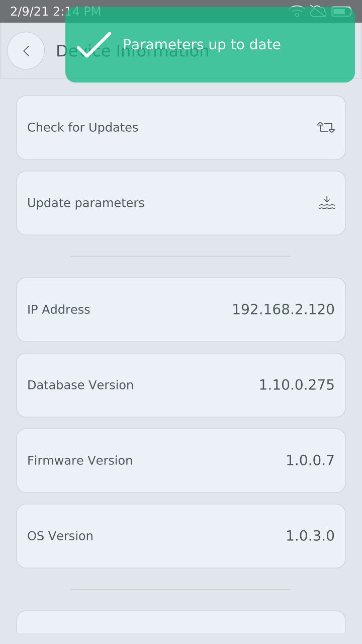
Task: Click the Update parameters download icon
Action: 326,203
